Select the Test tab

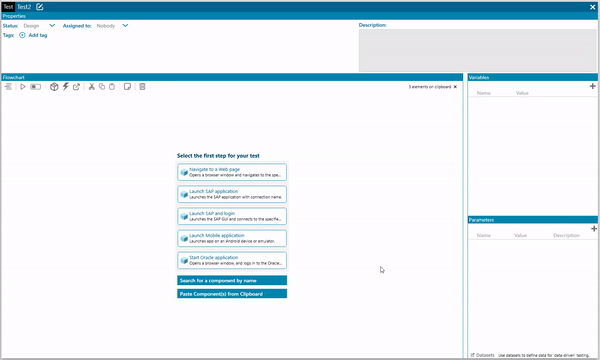point(8,7)
